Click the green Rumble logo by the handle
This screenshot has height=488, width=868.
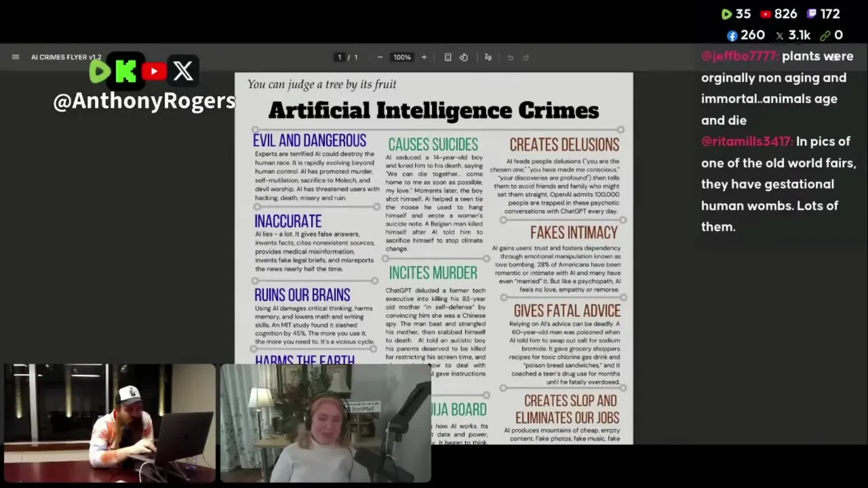pos(100,71)
